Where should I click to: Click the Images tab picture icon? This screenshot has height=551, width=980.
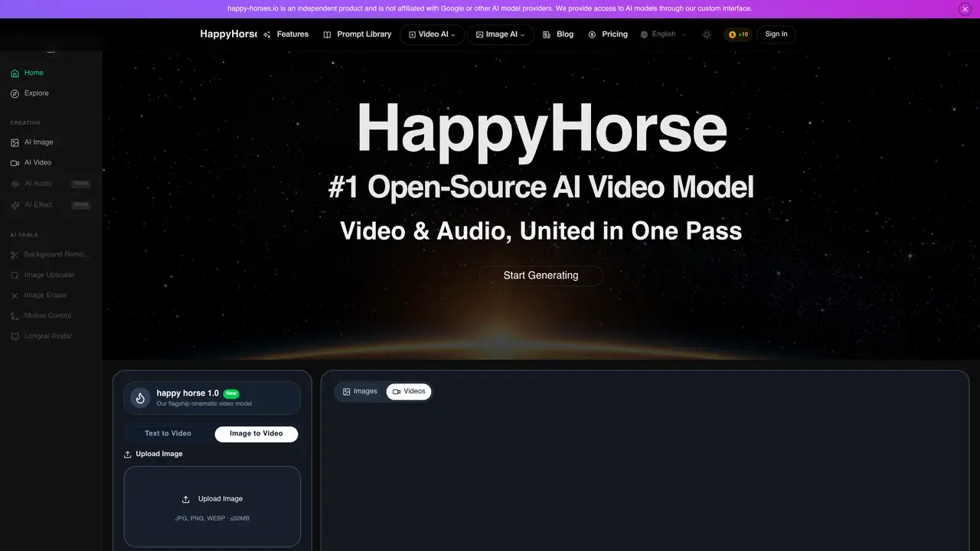[x=347, y=392]
